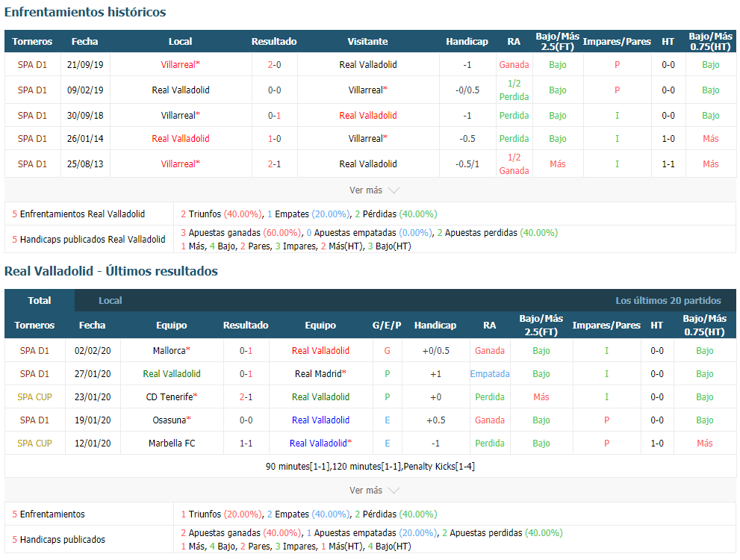Screen dimensions: 740x560
Task: Open CD Tenerife team link
Action: 171,396
